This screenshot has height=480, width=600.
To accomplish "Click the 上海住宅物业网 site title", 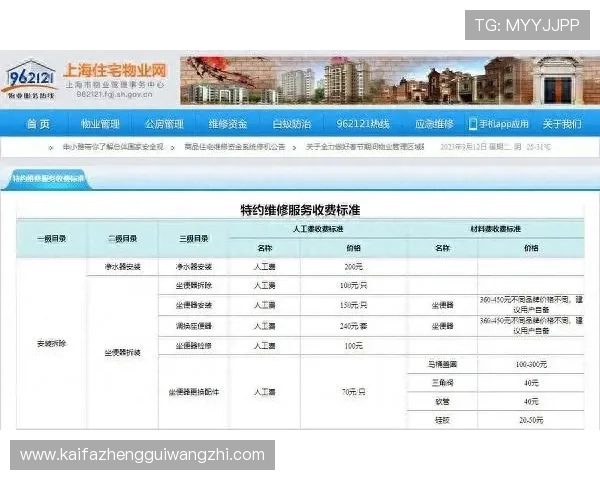I will pos(116,71).
